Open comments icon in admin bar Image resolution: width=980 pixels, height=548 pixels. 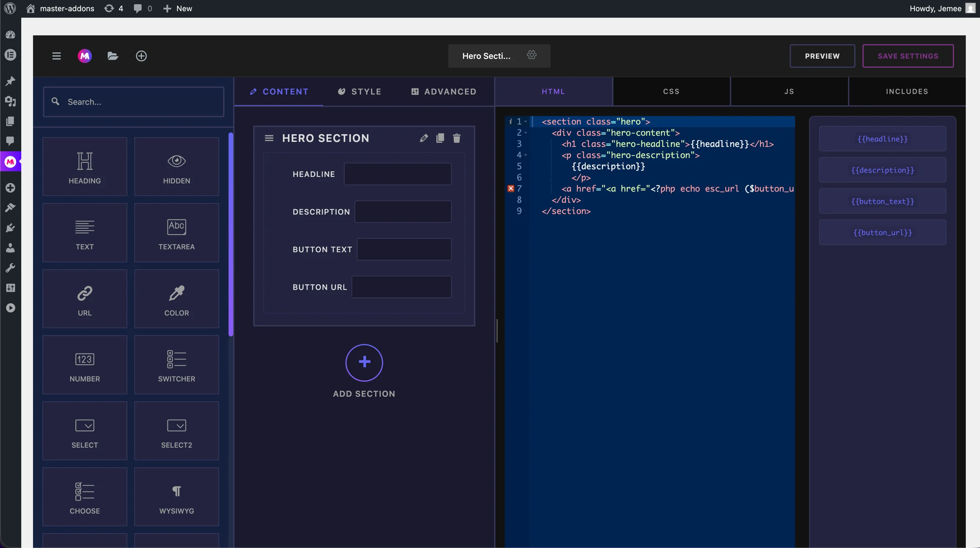coord(143,9)
